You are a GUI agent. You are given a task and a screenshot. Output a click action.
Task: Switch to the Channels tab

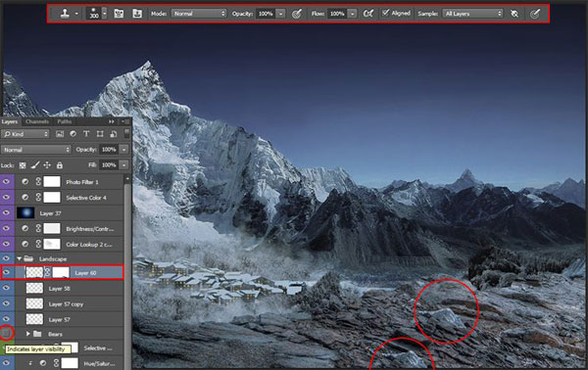point(37,121)
